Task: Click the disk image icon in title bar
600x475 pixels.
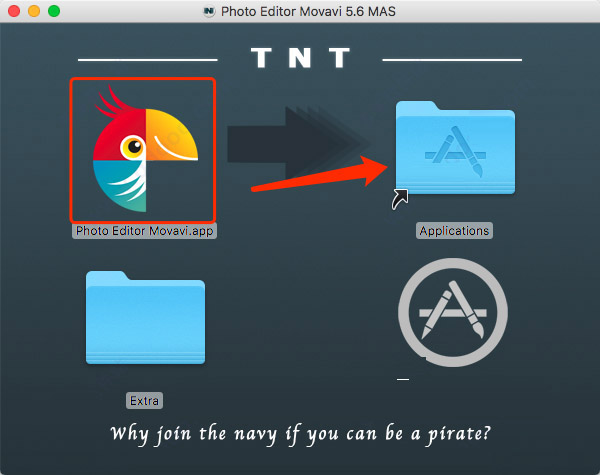Action: tap(209, 11)
